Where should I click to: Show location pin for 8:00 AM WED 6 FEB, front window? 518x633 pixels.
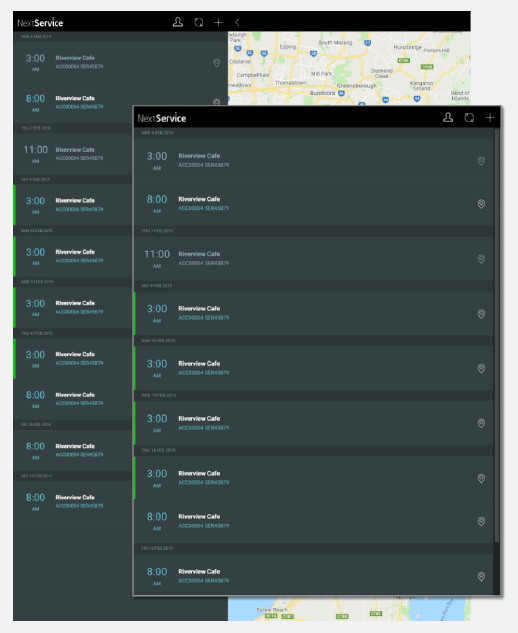(x=481, y=204)
